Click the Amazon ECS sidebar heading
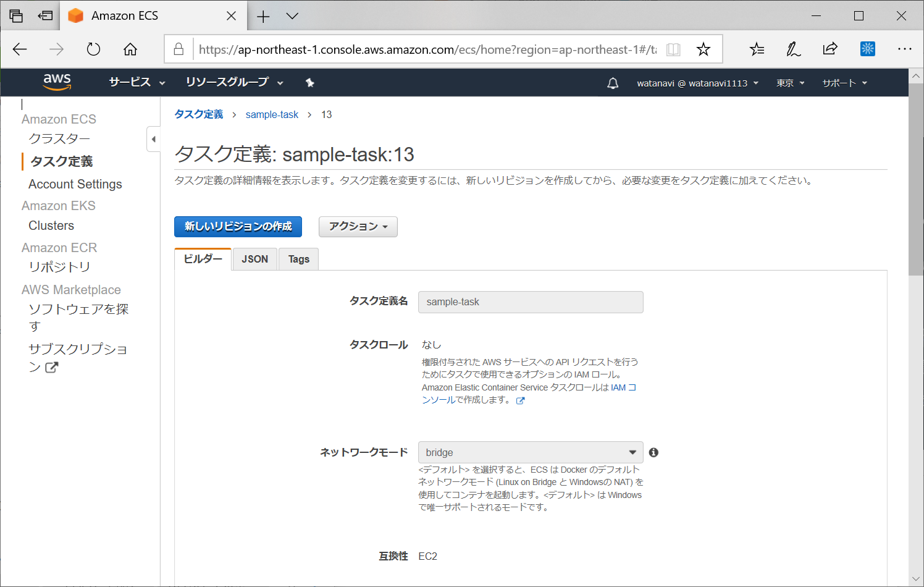The width and height of the screenshot is (924, 587). [59, 119]
